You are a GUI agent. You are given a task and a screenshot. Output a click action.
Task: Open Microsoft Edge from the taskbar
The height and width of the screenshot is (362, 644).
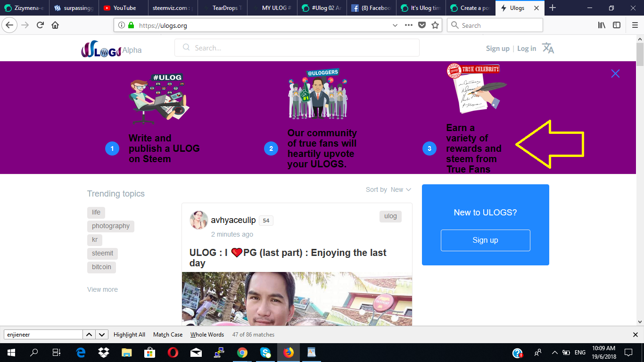(x=80, y=352)
